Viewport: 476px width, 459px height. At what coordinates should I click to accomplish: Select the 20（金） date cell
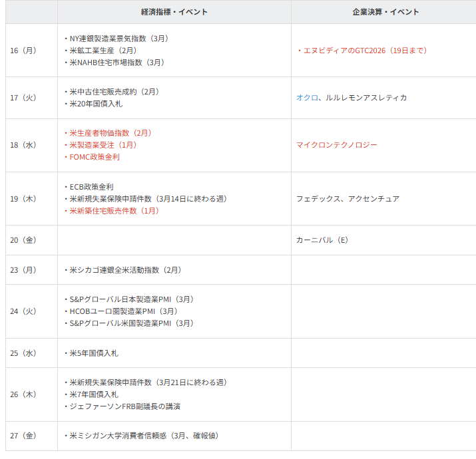tap(23, 240)
